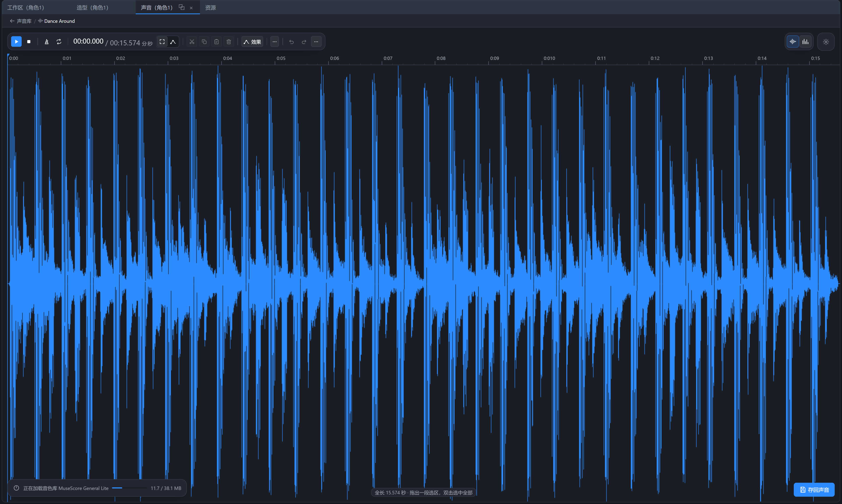
Task: Open the 效果 effects menu
Action: click(x=252, y=42)
